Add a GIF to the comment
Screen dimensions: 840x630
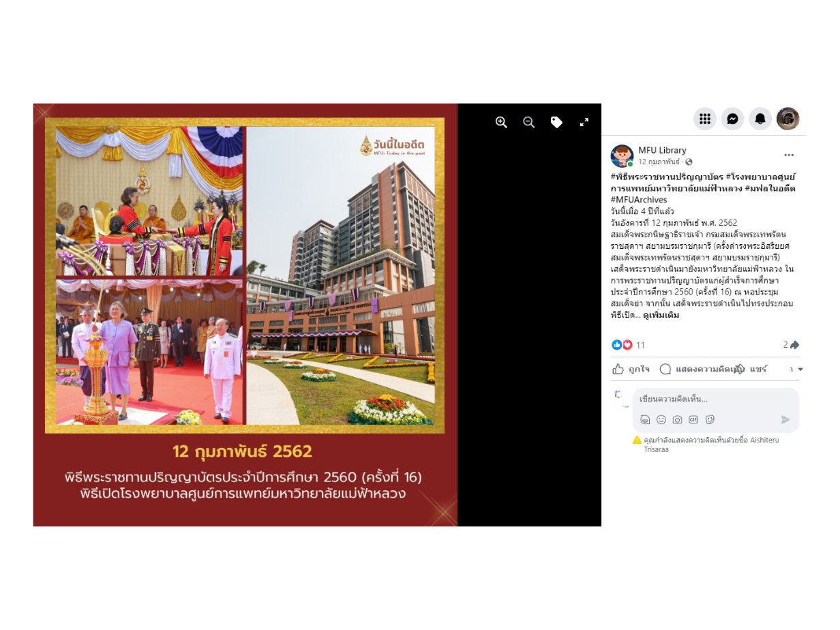click(693, 419)
